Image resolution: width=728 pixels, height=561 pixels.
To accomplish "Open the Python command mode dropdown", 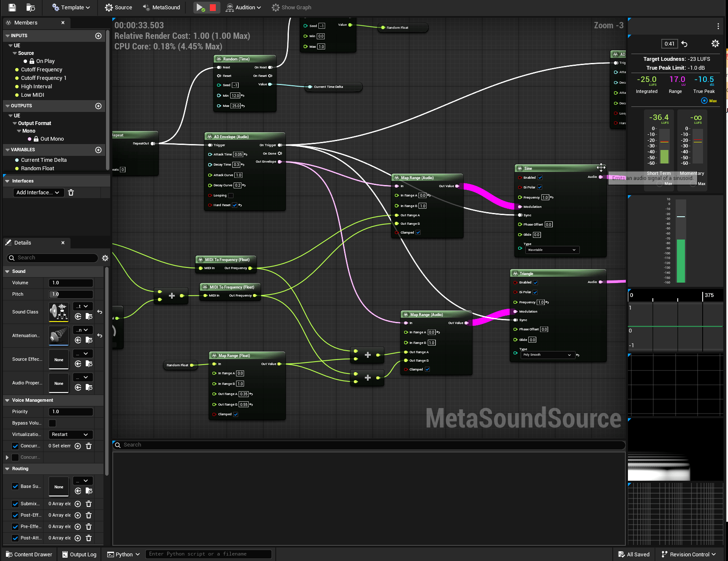I will pyautogui.click(x=123, y=555).
